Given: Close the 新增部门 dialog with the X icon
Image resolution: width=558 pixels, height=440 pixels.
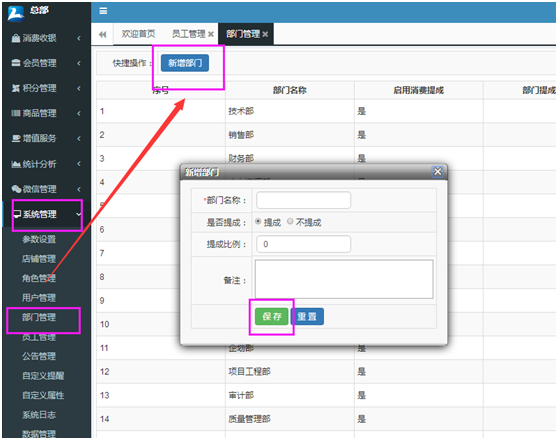Looking at the screenshot, I should click(x=437, y=172).
